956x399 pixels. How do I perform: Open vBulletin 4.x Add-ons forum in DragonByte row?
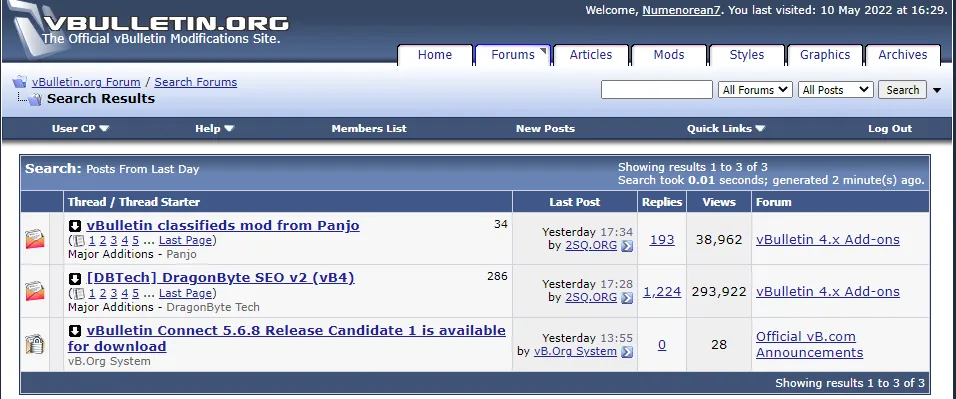828,292
